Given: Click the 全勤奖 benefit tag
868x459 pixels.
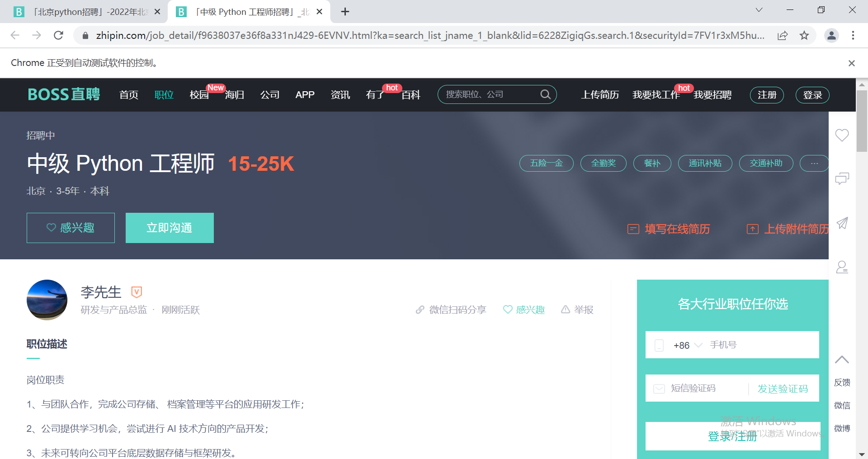Looking at the screenshot, I should [604, 163].
